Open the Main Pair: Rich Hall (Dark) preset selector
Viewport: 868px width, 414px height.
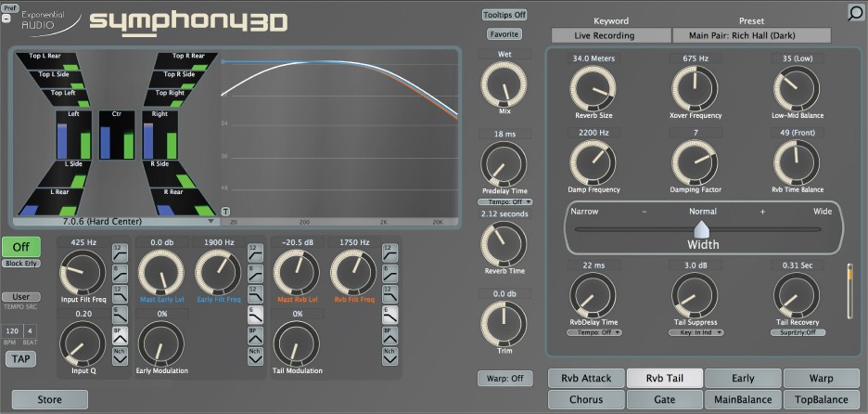pyautogui.click(x=751, y=35)
